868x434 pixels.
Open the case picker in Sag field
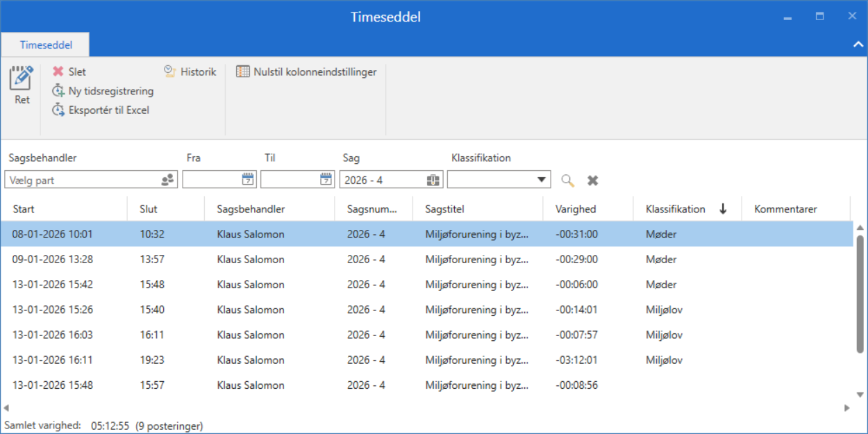[x=433, y=180]
